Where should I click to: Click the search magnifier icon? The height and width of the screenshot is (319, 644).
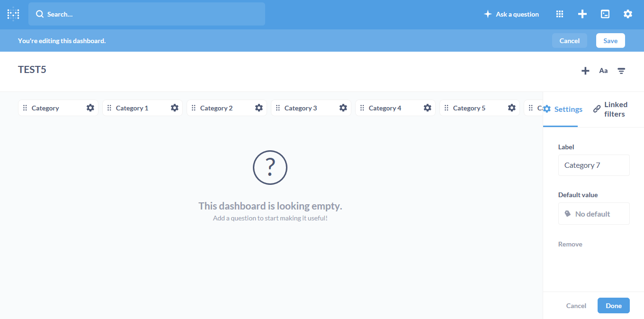[40, 14]
